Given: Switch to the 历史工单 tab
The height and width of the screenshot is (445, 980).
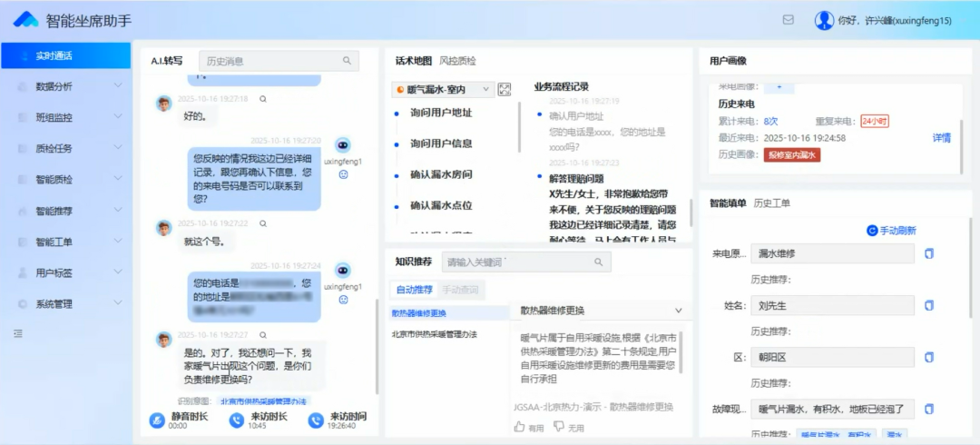Looking at the screenshot, I should 771,203.
